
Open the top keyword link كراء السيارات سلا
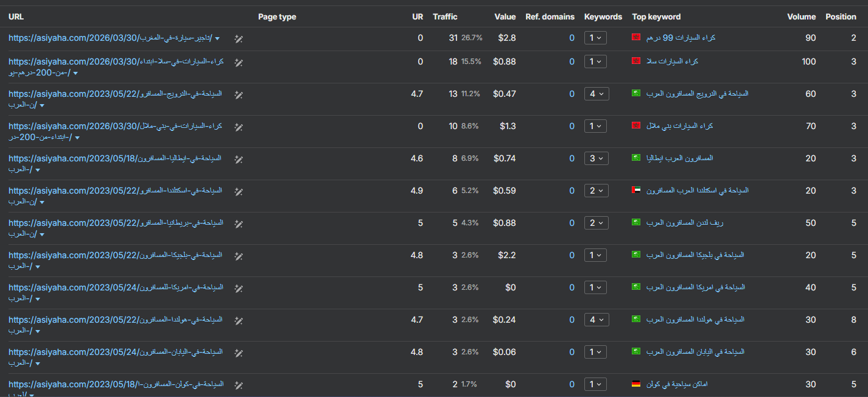pyautogui.click(x=671, y=61)
